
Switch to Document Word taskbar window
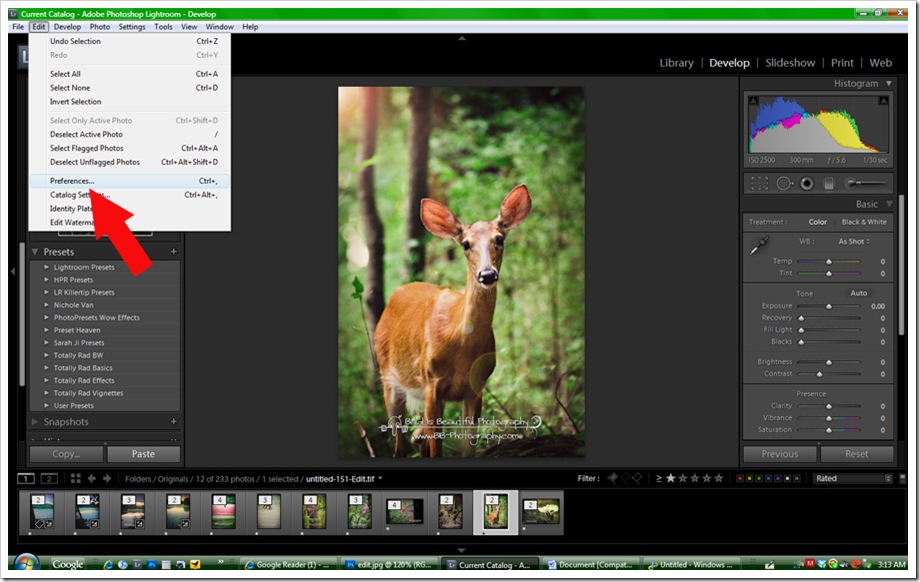590,564
